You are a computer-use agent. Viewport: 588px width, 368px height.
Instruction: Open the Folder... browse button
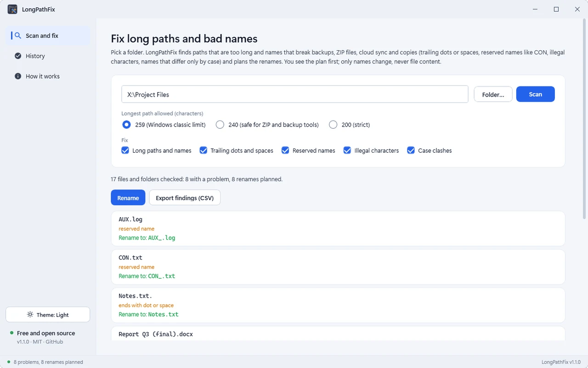click(493, 94)
